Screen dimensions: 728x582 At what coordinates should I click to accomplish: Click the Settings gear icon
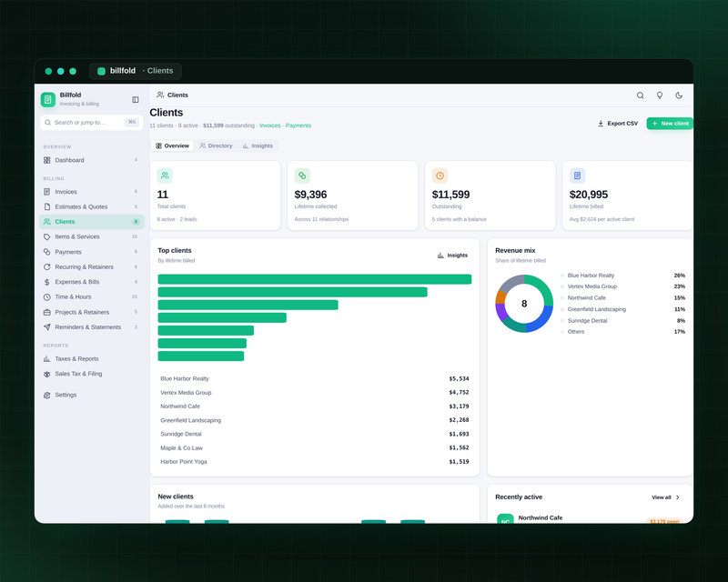coord(47,395)
